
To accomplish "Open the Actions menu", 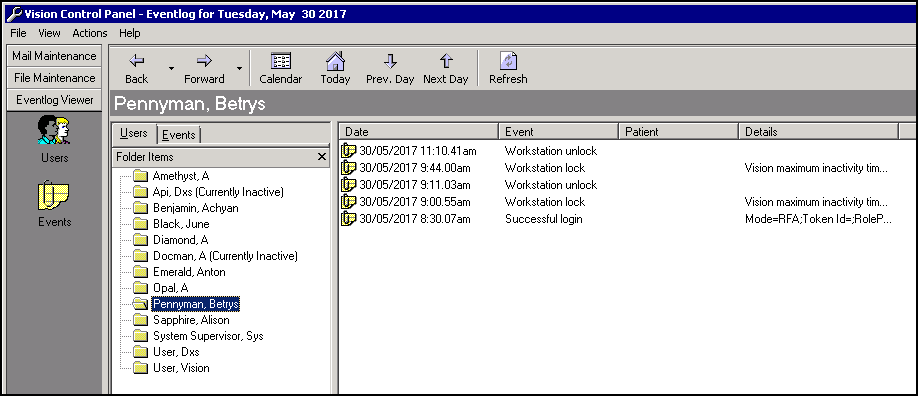I will pos(90,33).
